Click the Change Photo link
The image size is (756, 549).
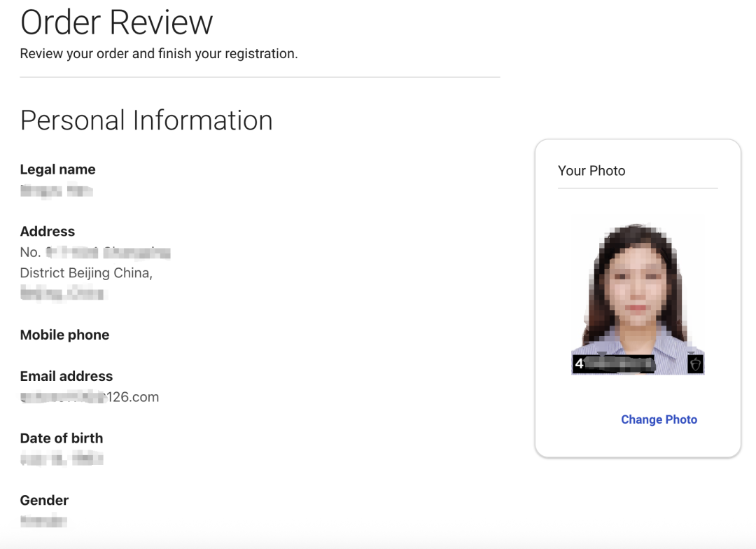pyautogui.click(x=659, y=419)
